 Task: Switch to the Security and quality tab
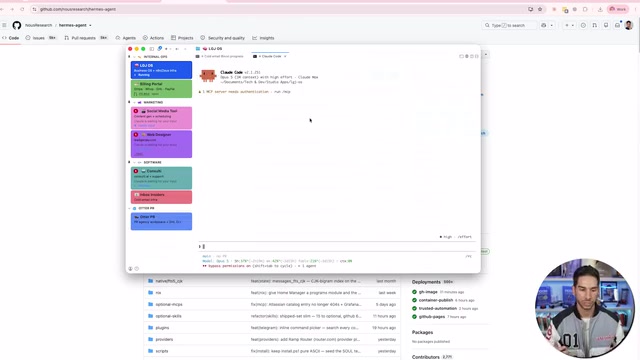(x=222, y=38)
